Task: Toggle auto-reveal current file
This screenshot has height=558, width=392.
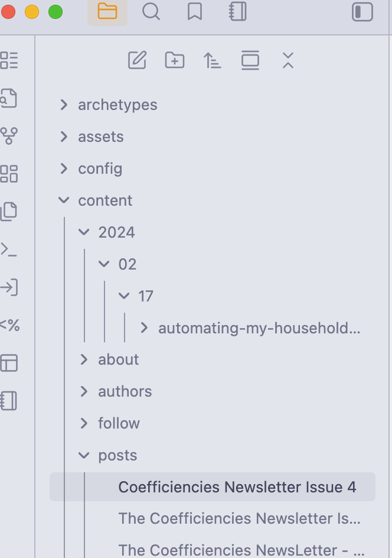Action: (x=250, y=60)
